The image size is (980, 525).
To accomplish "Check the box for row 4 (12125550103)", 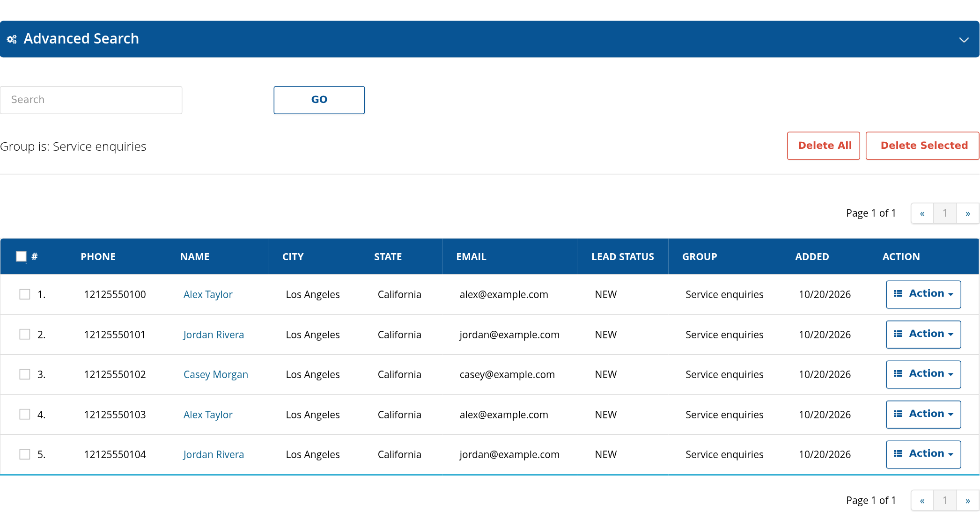I will pos(25,415).
